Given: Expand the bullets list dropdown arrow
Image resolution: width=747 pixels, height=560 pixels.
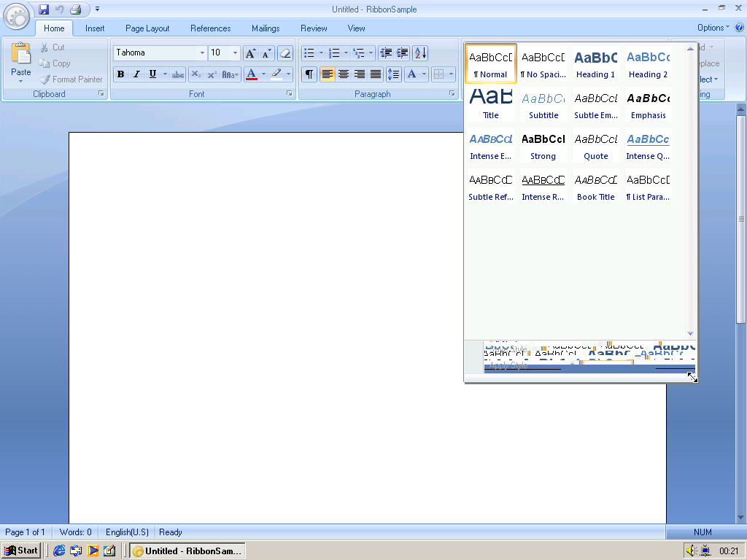Looking at the screenshot, I should 321,52.
